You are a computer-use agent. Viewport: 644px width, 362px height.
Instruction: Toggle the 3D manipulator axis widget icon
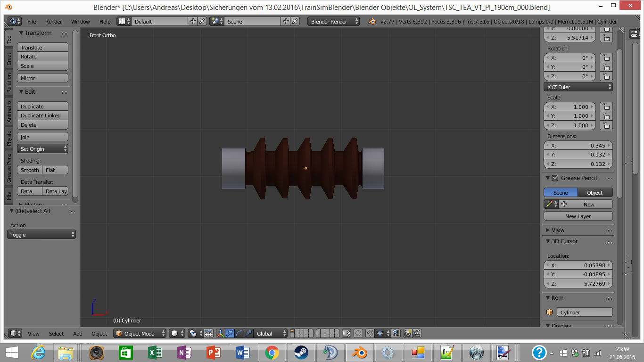pos(220,333)
